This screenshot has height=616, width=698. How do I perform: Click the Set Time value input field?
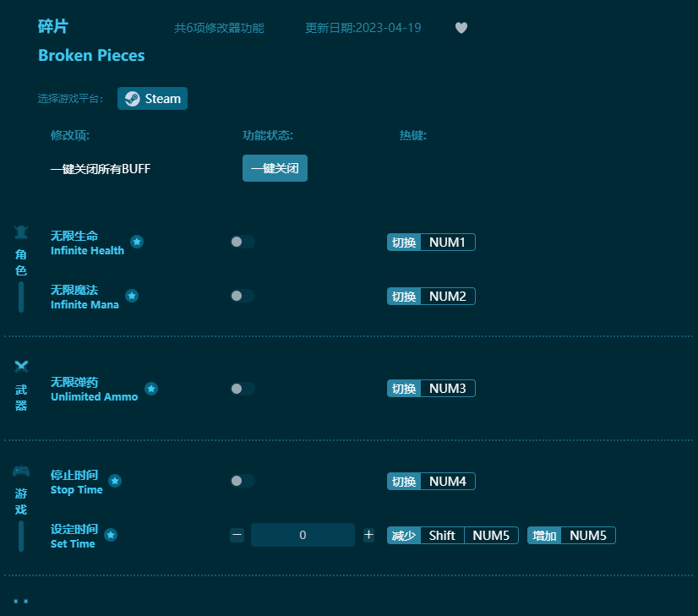point(303,535)
